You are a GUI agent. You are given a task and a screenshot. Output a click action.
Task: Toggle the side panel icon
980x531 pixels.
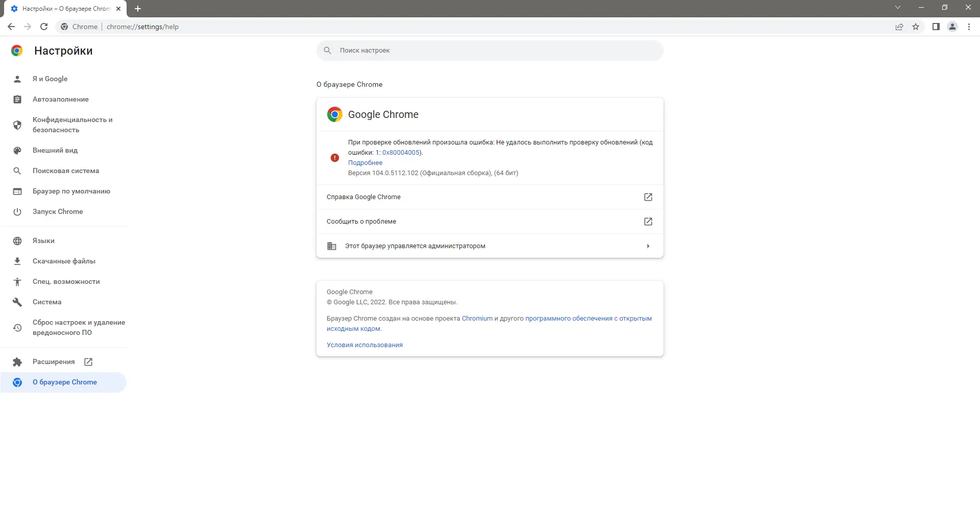pos(936,27)
